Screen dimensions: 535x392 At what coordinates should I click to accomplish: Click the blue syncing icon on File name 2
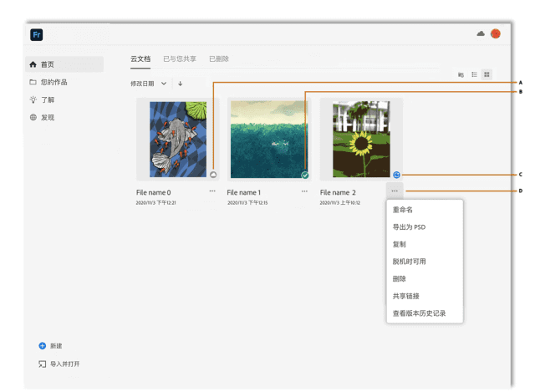tap(396, 175)
